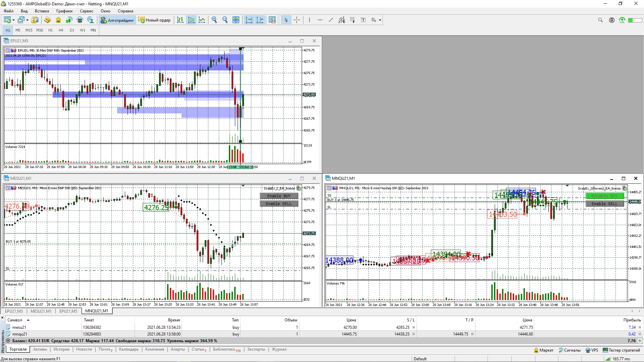The width and height of the screenshot is (644, 362).
Task: Tile chart windows using the grid icon
Action: coord(236,20)
